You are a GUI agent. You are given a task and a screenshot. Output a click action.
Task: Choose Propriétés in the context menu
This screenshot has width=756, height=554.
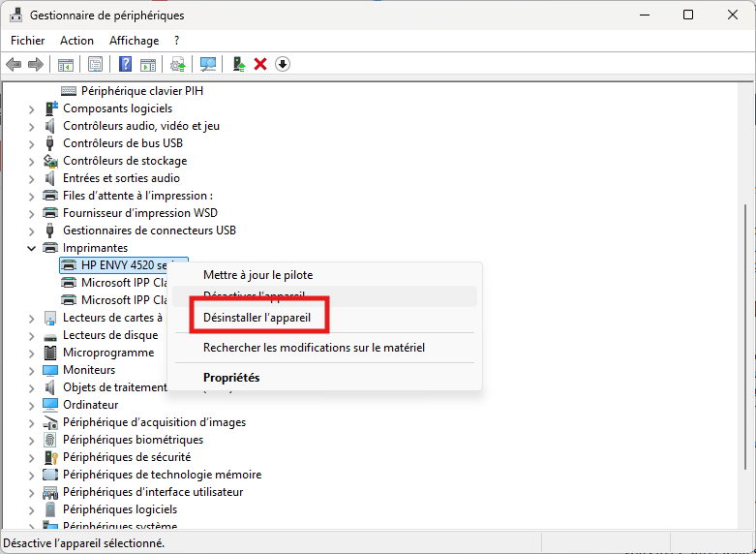324,378
